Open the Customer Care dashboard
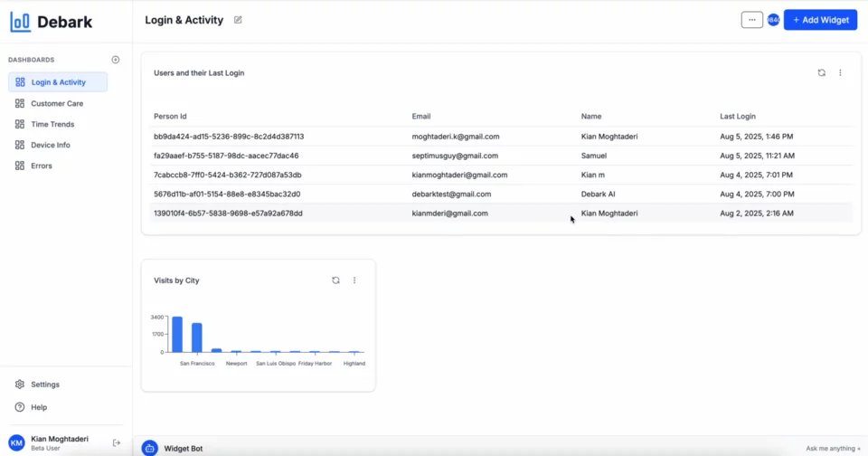The width and height of the screenshot is (868, 456). 56,103
